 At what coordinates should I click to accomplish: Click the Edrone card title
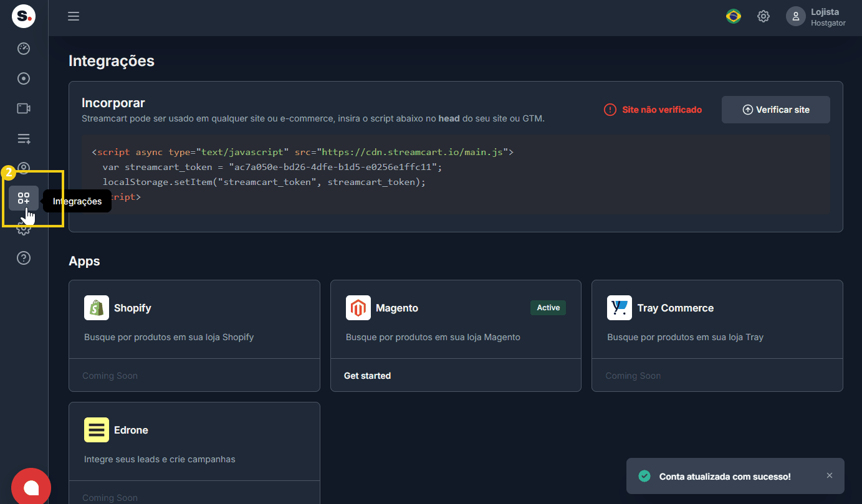coord(131,430)
